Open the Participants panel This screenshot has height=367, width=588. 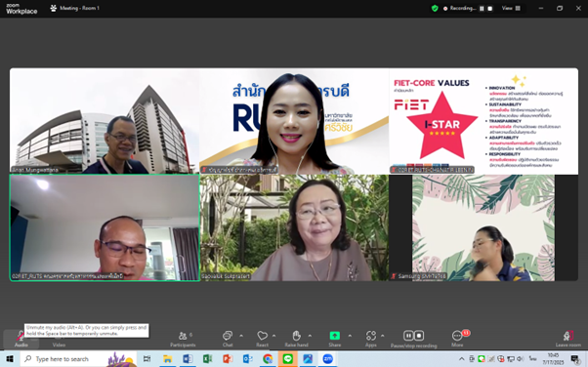[183, 339]
